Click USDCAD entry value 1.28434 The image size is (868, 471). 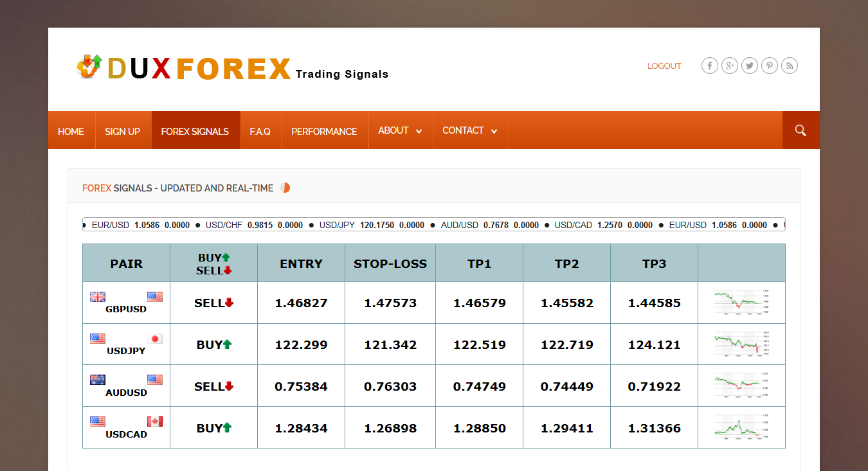301,429
